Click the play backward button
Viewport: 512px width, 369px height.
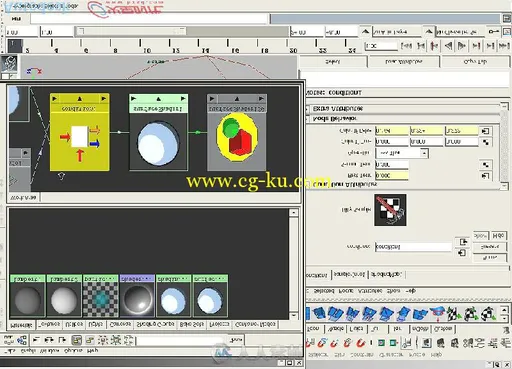pyautogui.click(x=449, y=45)
